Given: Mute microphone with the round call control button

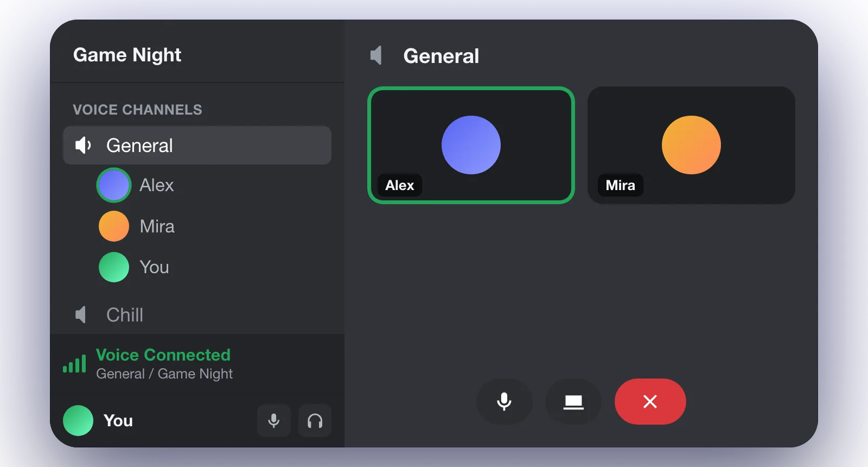Looking at the screenshot, I should (x=504, y=401).
